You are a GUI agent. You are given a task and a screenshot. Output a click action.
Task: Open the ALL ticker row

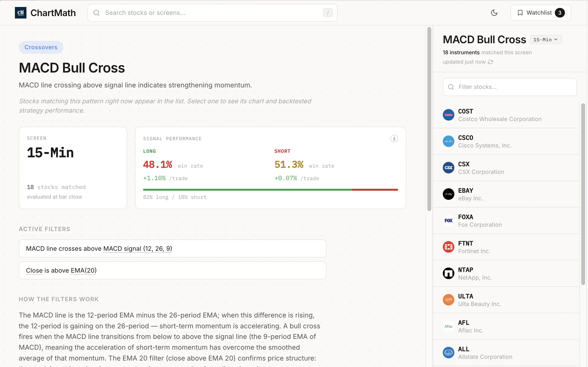506,353
